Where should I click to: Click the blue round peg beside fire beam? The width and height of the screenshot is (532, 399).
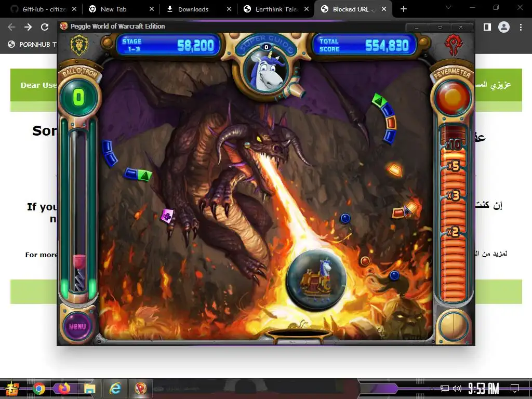point(345,218)
